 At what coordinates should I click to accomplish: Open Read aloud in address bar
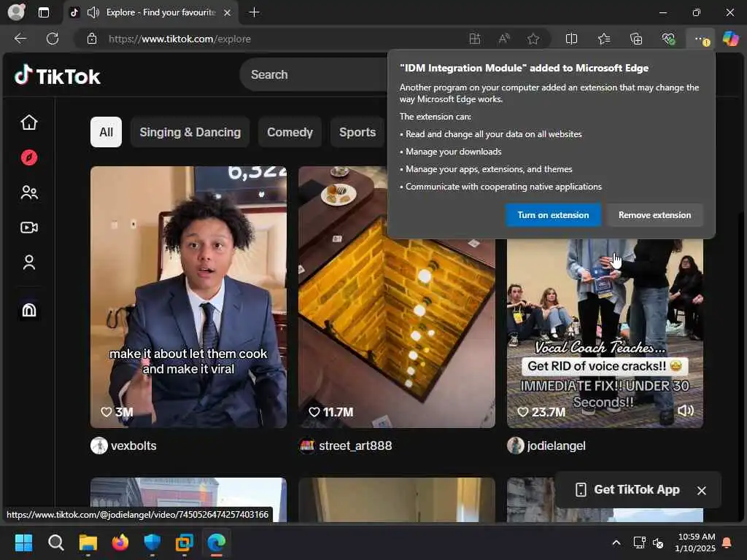point(504,39)
